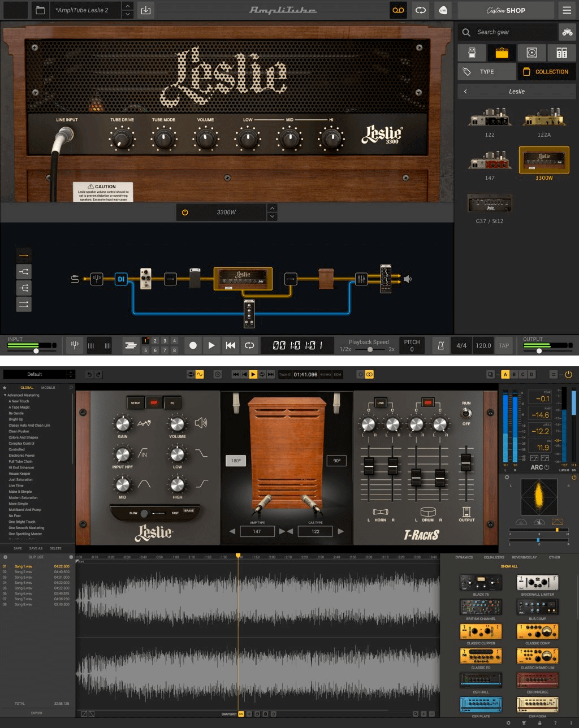Adjust the Playback Speed slider
Screen dimensions: 579x728
pos(370,349)
